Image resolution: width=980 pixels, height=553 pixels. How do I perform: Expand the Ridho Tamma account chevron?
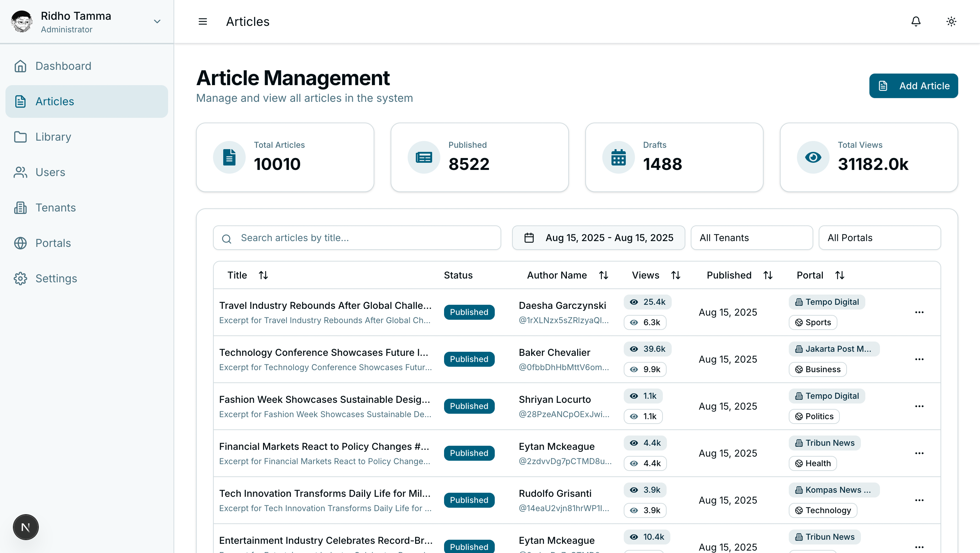157,21
